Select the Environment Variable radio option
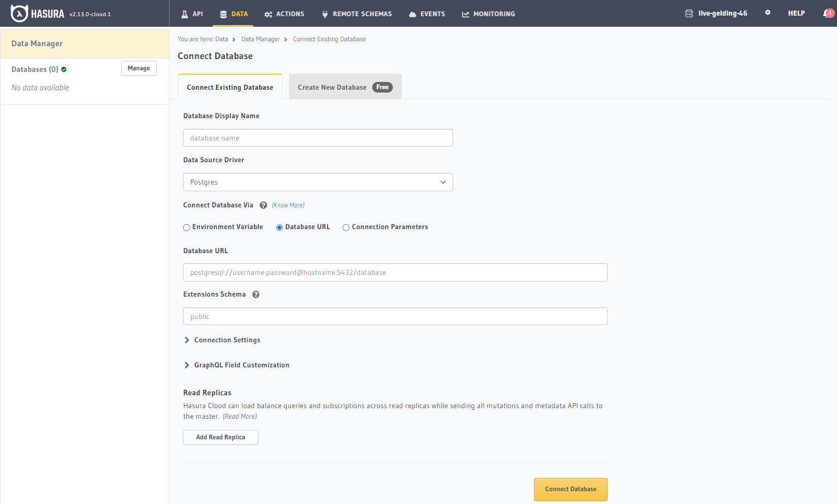Screen dimensions: 837x504 tap(187, 227)
